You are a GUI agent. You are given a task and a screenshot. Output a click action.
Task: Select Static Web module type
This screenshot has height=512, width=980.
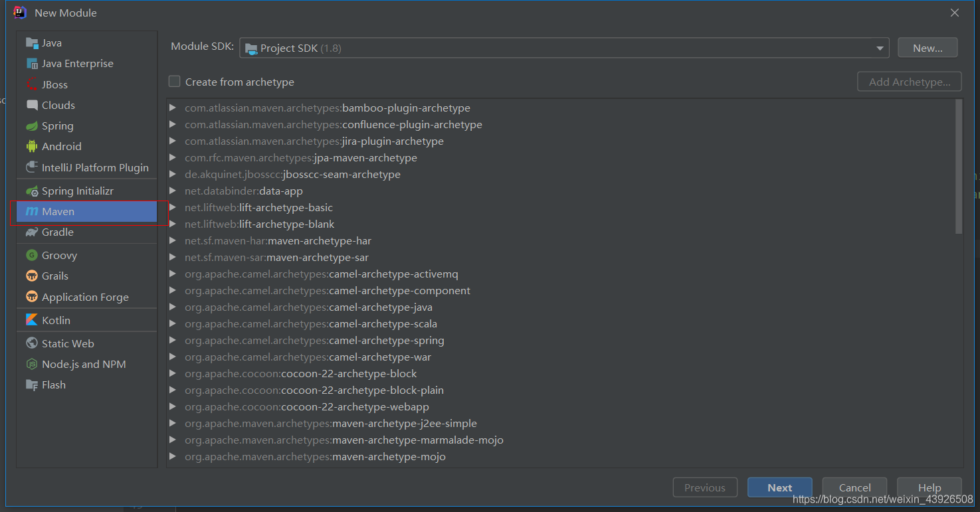coord(87,343)
